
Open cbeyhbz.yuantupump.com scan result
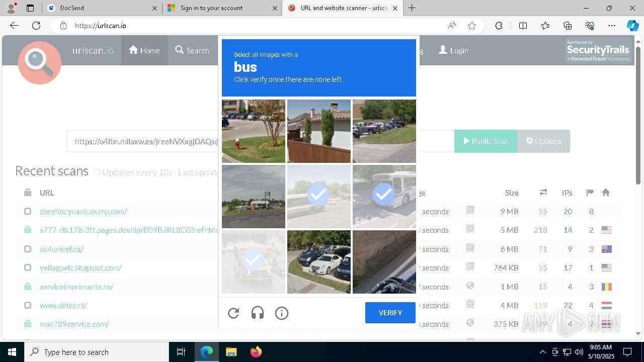pos(84,211)
